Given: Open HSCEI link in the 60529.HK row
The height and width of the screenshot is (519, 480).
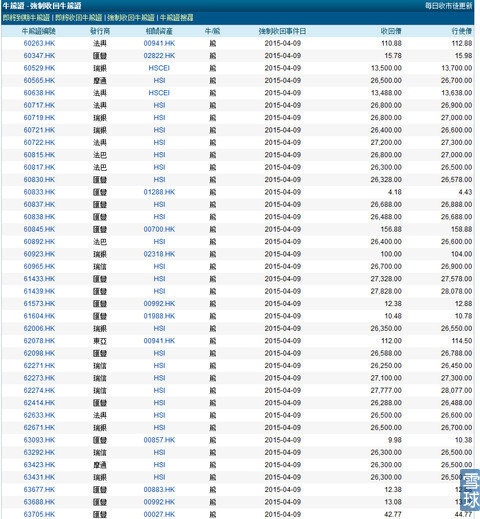Looking at the screenshot, I should click(159, 68).
